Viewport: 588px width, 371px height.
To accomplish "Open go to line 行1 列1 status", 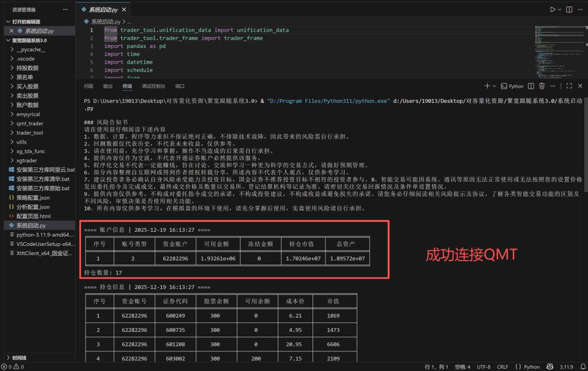I will click(x=436, y=367).
